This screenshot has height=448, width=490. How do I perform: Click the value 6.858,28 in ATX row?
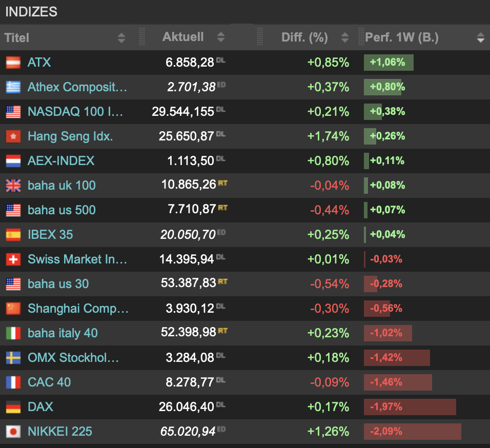click(190, 63)
